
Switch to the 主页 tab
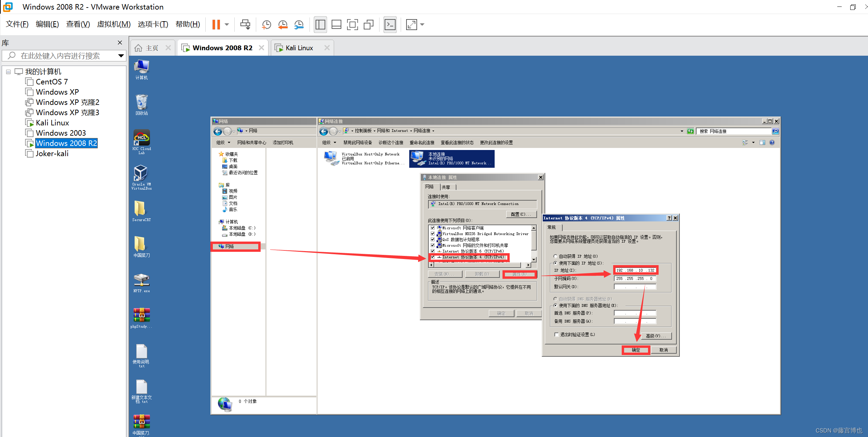click(x=152, y=48)
